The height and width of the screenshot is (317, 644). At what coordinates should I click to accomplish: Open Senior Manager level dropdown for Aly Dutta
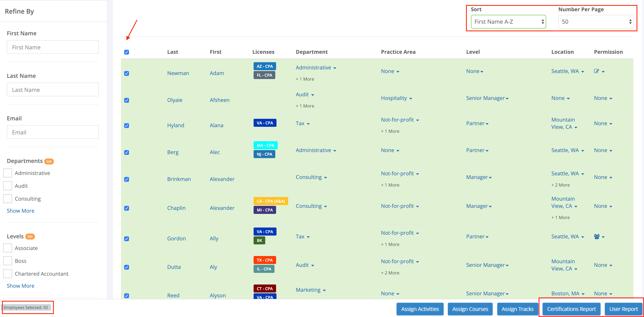(487, 265)
